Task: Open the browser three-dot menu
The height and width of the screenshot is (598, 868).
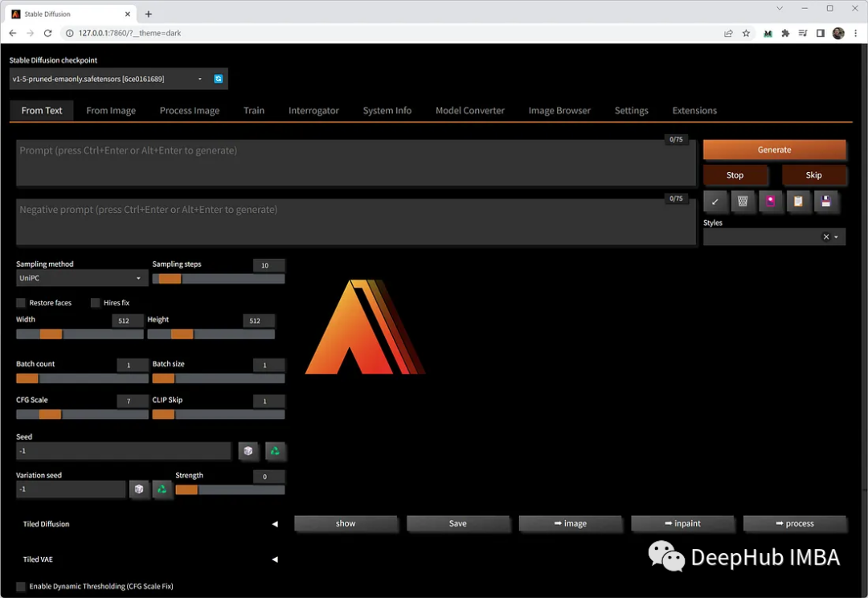Action: (855, 33)
